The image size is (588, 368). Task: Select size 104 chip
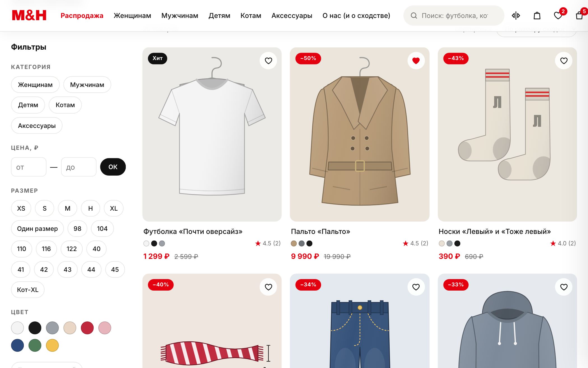[x=102, y=229]
